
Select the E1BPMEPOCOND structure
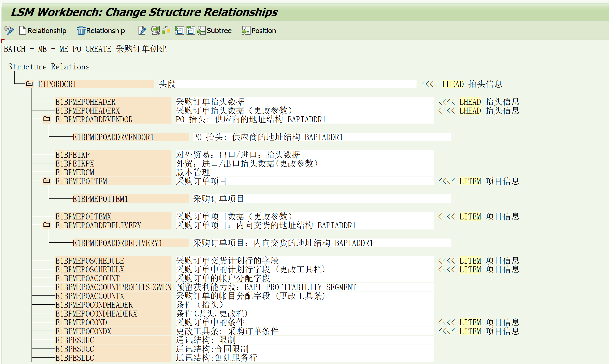[81, 322]
